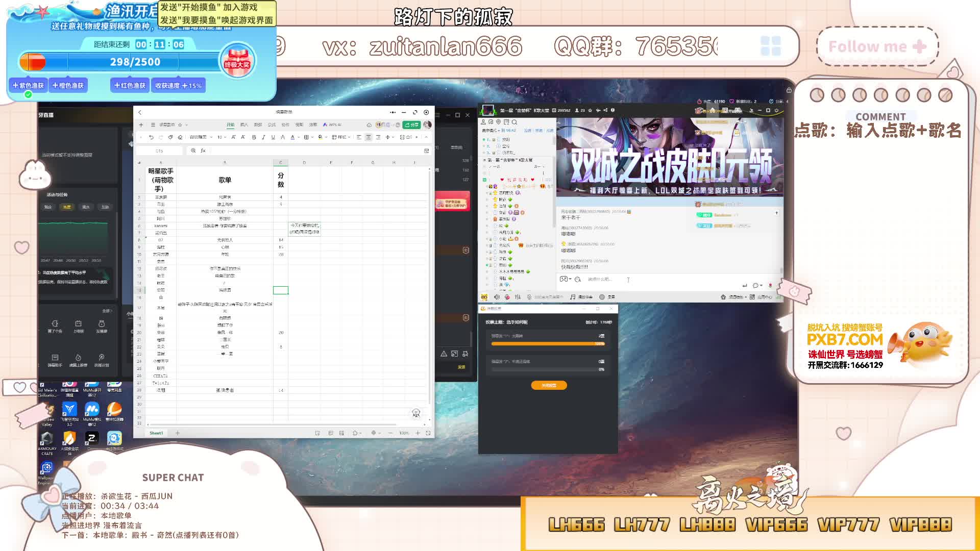This screenshot has height=551, width=980.
Task: Open the font name dropdown
Action: point(201,137)
